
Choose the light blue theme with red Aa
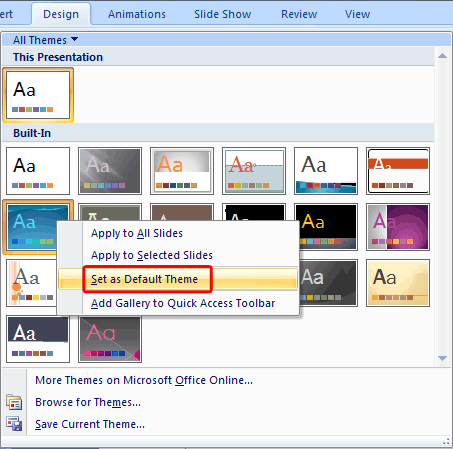tap(254, 171)
